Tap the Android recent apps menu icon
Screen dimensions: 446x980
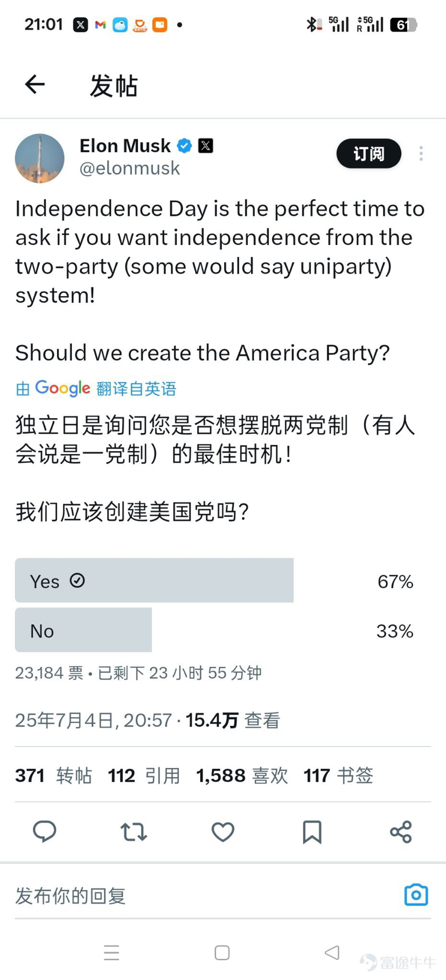[x=111, y=953]
